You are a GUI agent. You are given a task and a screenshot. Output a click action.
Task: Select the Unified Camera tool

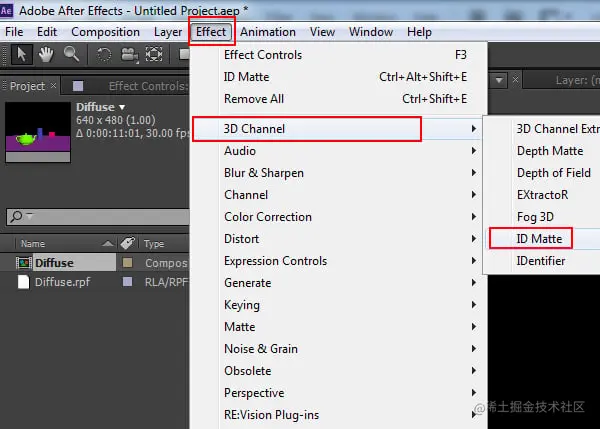tap(129, 55)
